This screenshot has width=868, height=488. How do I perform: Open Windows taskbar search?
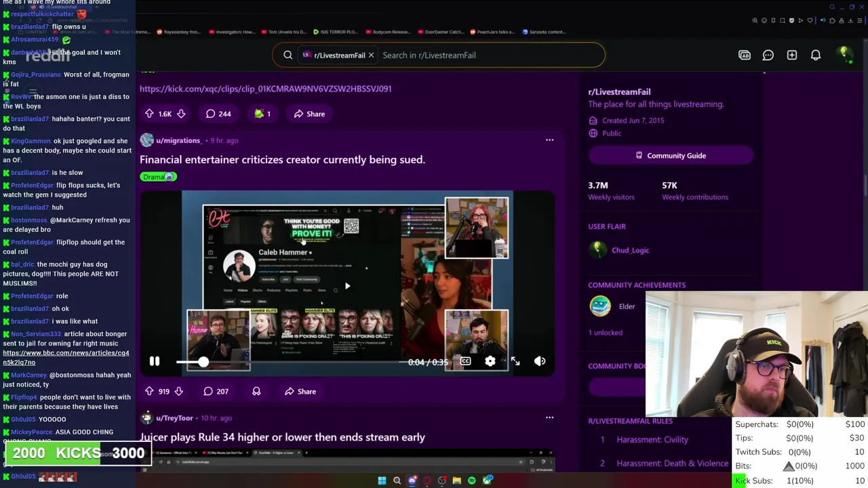click(397, 481)
